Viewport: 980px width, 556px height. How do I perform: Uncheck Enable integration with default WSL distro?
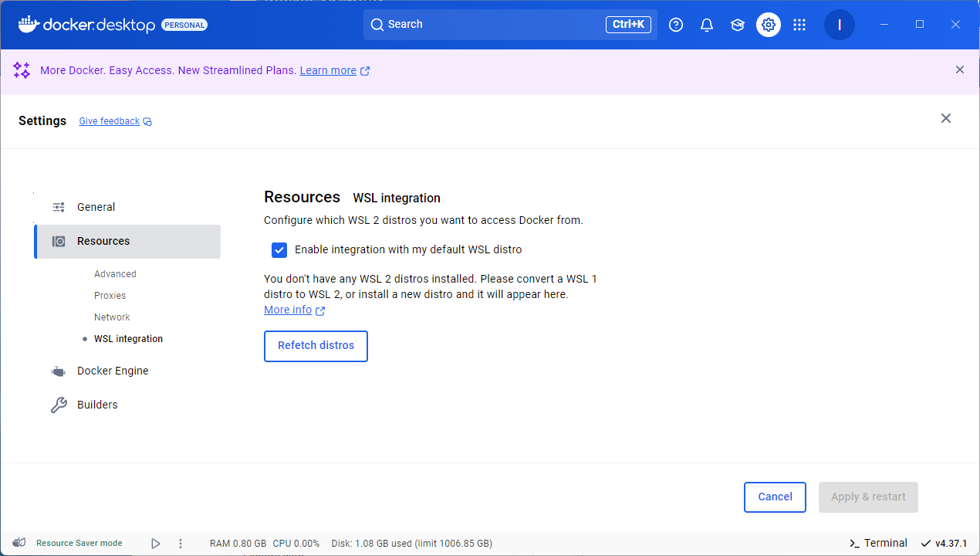pyautogui.click(x=279, y=250)
